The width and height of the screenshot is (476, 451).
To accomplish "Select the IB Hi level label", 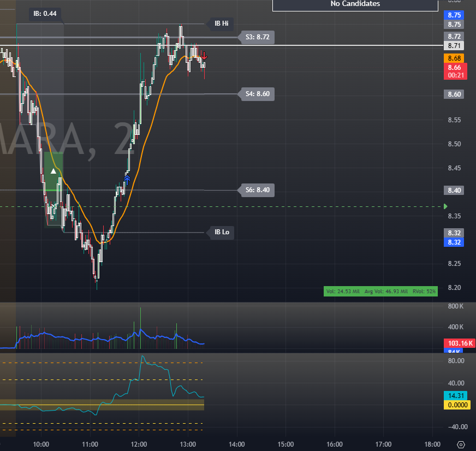I will point(221,23).
